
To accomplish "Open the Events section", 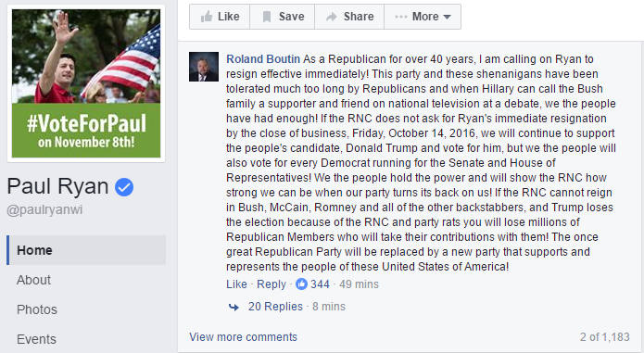I will 36,339.
